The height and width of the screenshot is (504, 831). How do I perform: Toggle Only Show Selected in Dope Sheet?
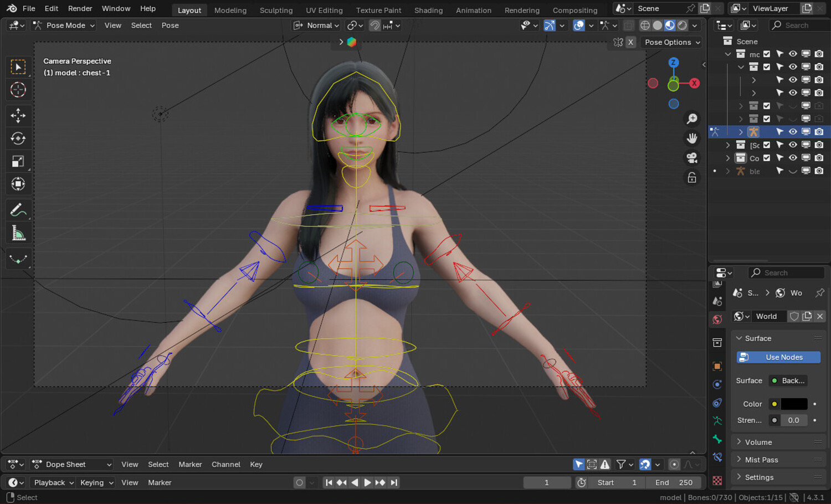click(579, 465)
